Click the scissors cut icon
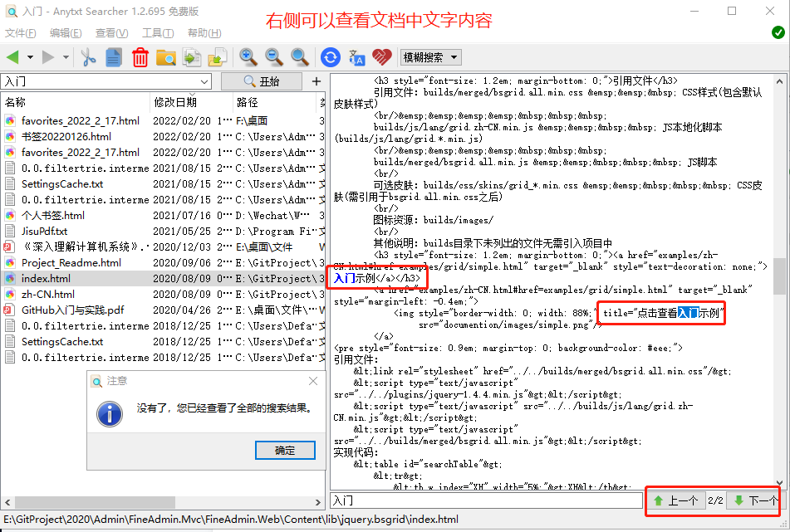 tap(88, 57)
